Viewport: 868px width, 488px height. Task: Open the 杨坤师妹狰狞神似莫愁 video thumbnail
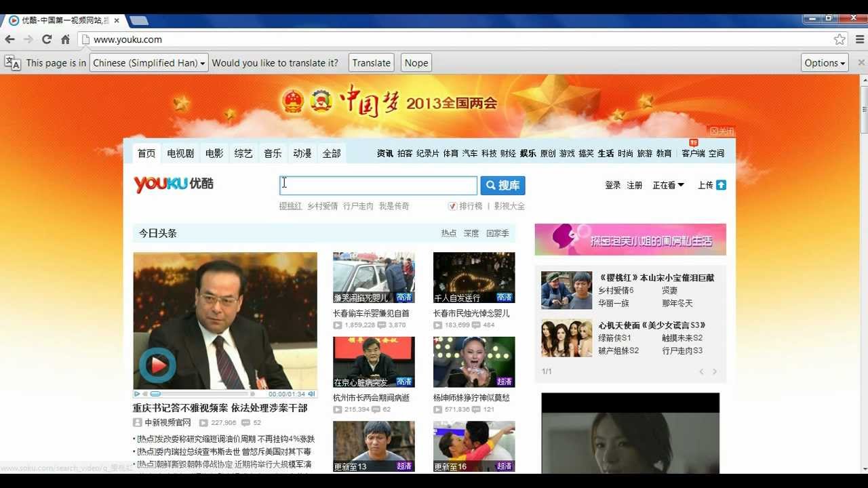[474, 362]
